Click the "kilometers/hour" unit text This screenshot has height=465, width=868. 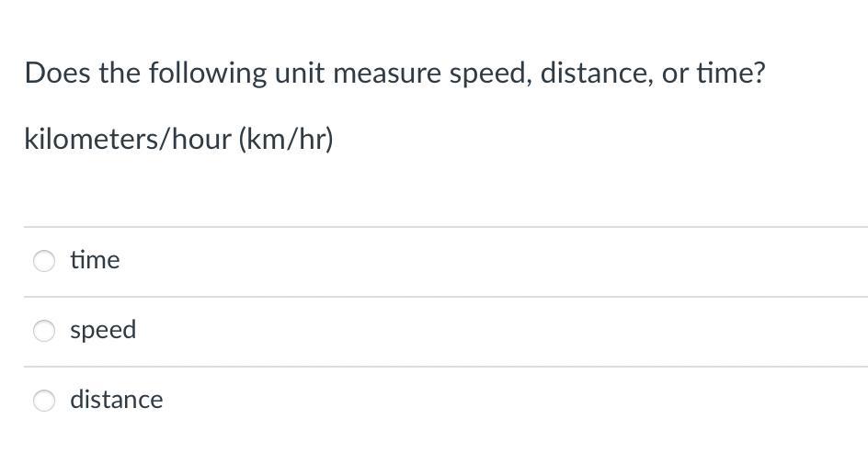pos(128,140)
